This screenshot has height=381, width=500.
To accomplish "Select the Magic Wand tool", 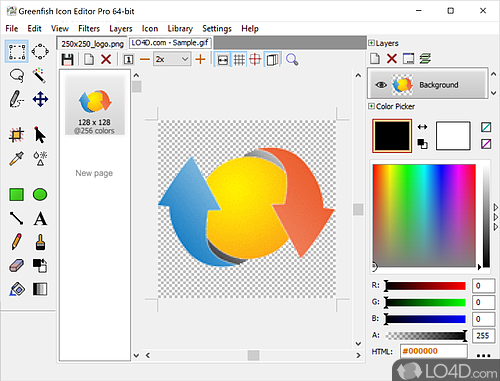I will point(39,76).
